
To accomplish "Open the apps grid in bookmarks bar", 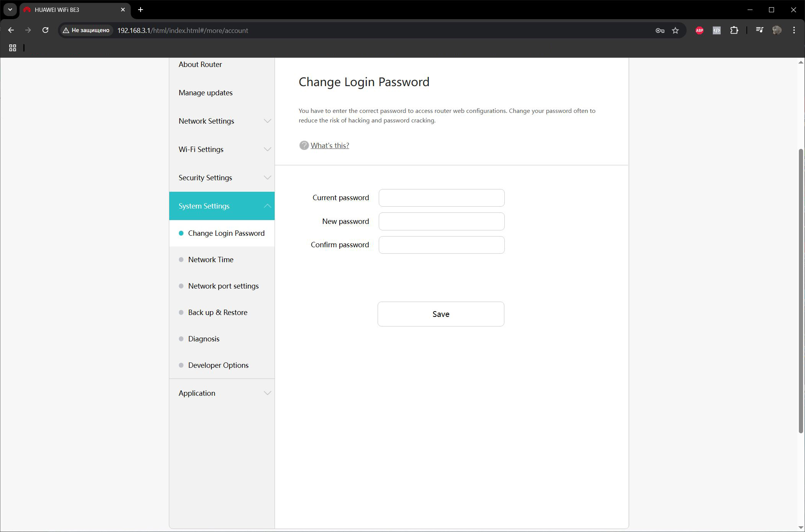I will [13, 48].
